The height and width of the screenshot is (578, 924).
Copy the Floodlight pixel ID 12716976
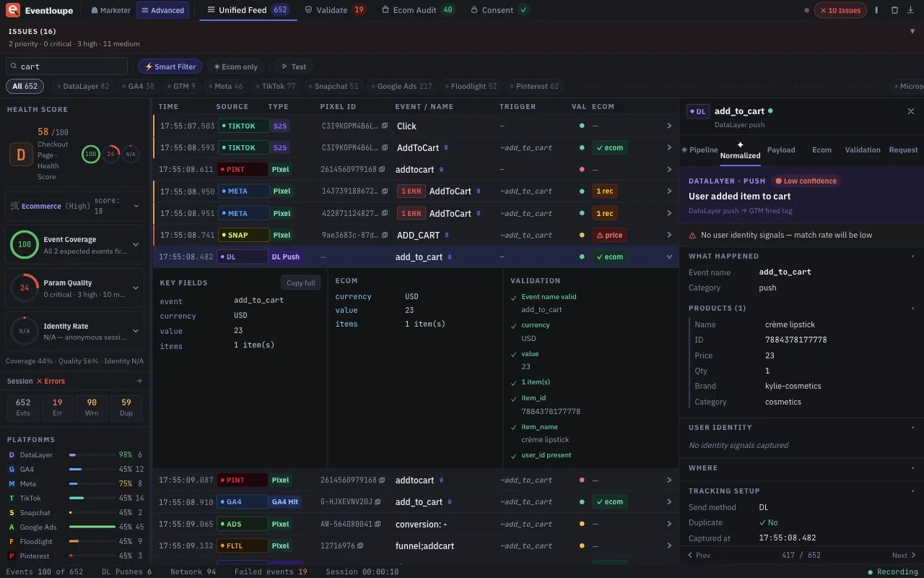tap(359, 546)
